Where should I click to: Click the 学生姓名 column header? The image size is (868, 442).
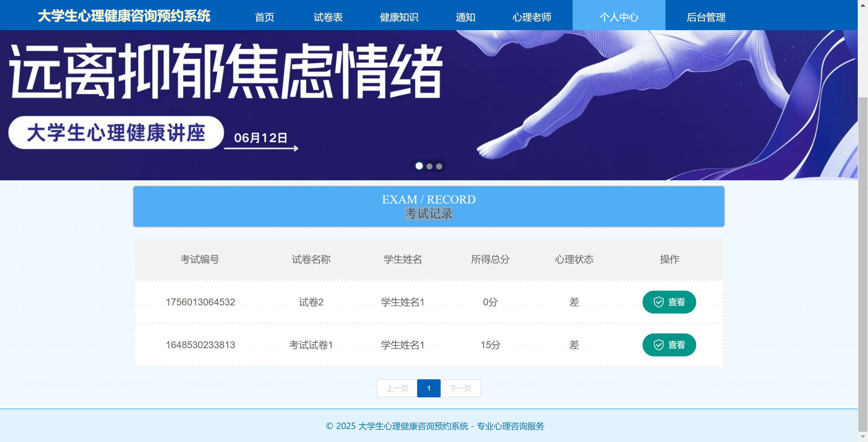pyautogui.click(x=402, y=259)
